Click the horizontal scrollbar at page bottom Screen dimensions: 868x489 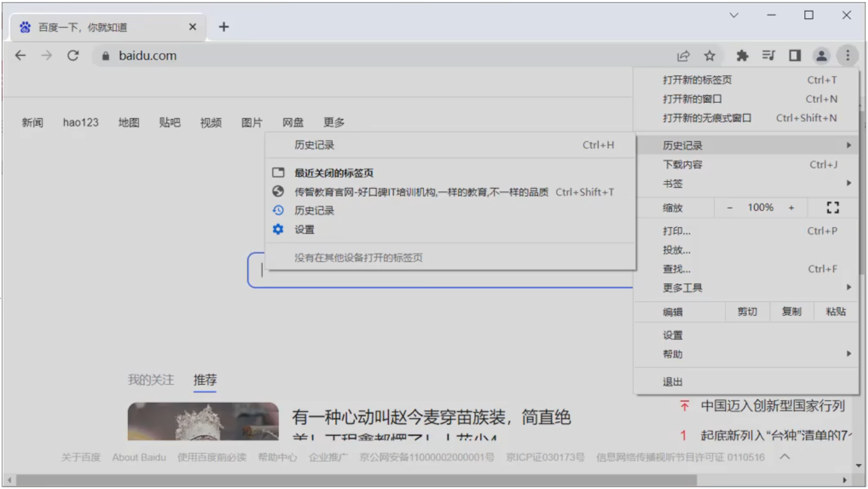coord(356,480)
